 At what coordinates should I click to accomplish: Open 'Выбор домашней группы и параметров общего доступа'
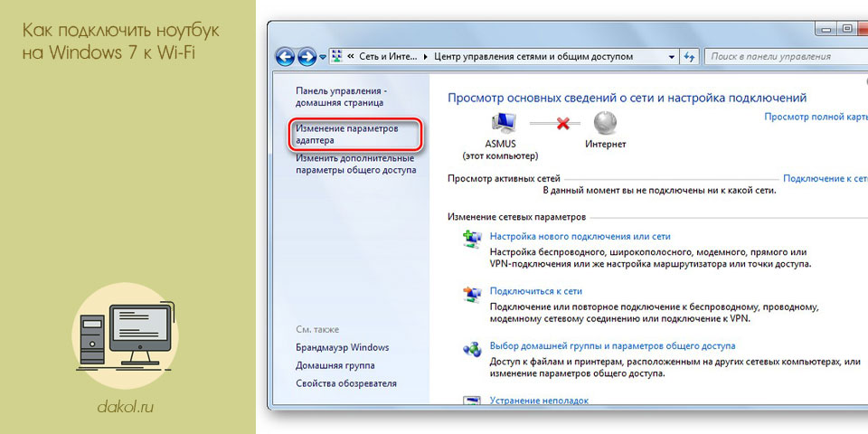click(x=613, y=346)
